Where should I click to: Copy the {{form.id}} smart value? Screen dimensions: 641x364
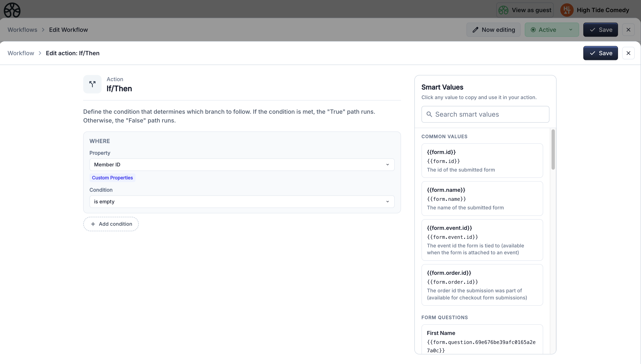tap(482, 160)
